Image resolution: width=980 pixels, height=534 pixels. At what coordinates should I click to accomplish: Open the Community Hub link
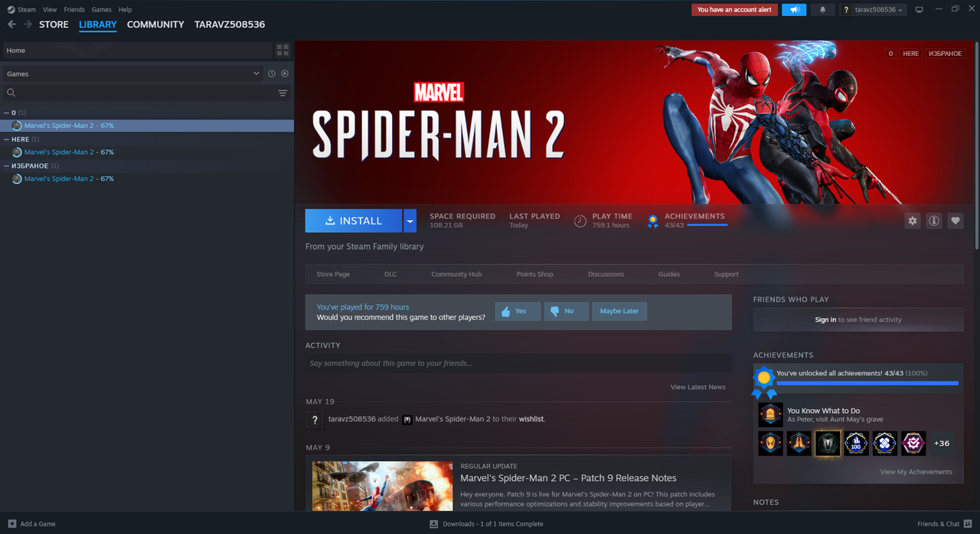tap(456, 274)
